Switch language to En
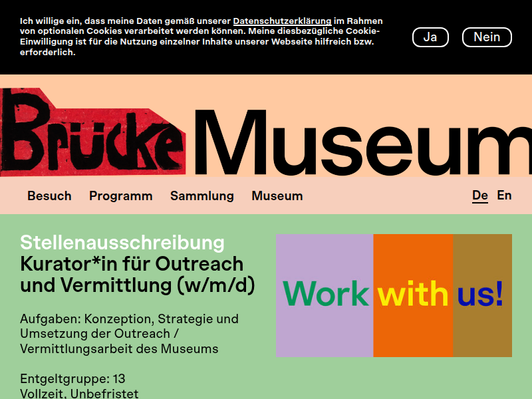 (x=504, y=196)
